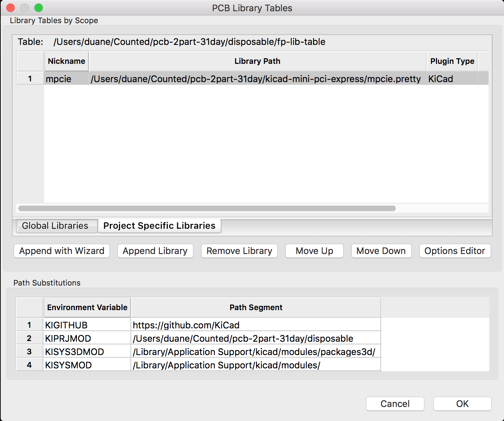Click the horizontal scrollbar in library table
Viewport: 504px width, 421px height.
coord(207,208)
